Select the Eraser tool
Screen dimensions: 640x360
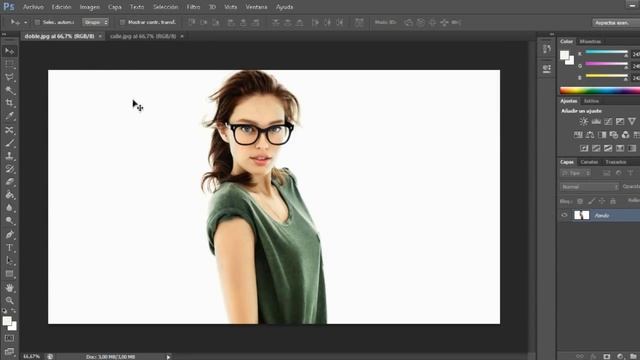(9, 182)
